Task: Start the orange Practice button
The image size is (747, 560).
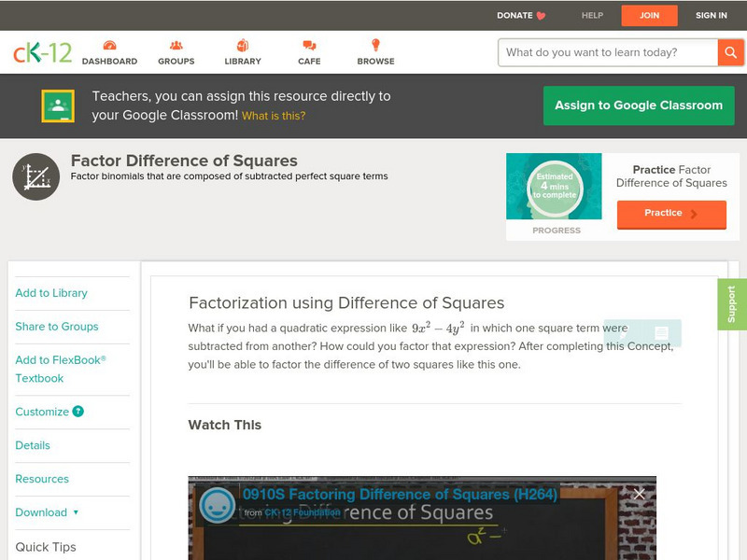Action: (670, 214)
